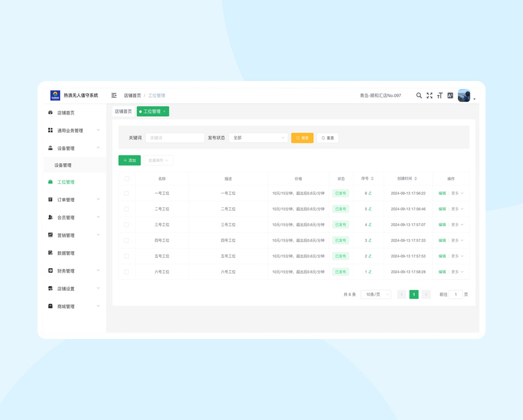Switch to the 店铺首页 tab
Viewport: 523px width, 420px height.
[x=124, y=111]
